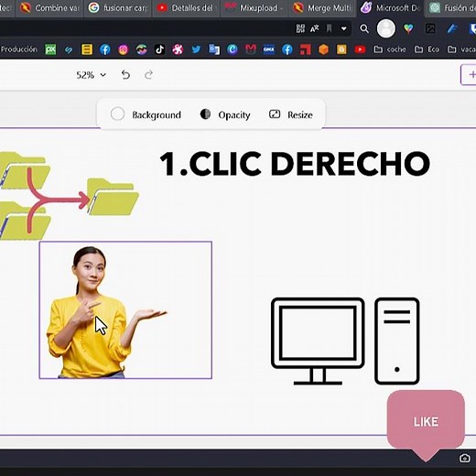Click the colorful heart extension icon
The width and height of the screenshot is (476, 476).
pyautogui.click(x=408, y=28)
